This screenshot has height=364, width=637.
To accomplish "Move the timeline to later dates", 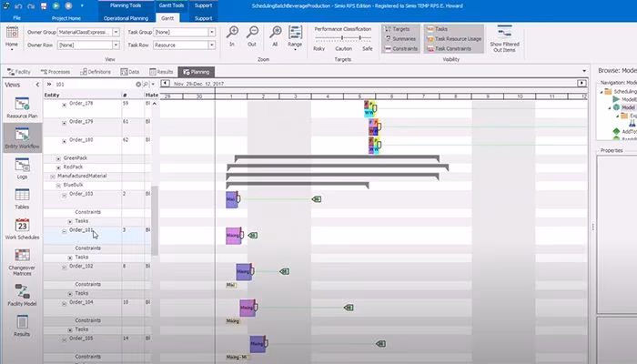I will tap(581, 84).
